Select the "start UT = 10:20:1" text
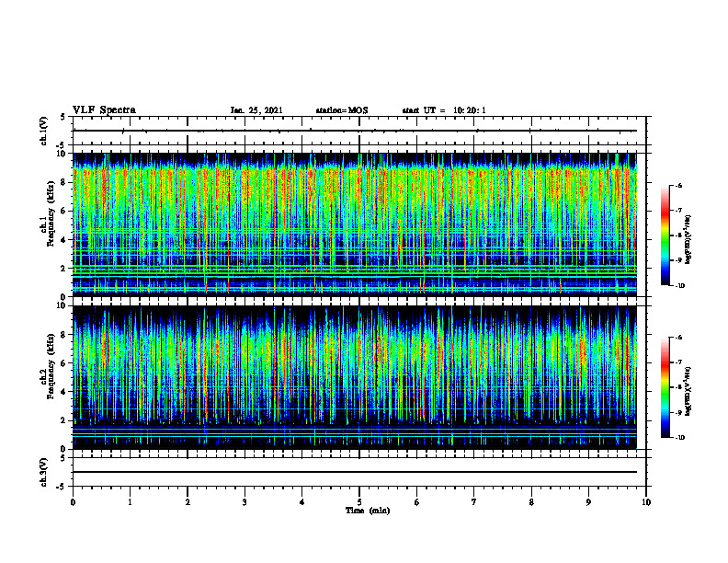 click(444, 110)
